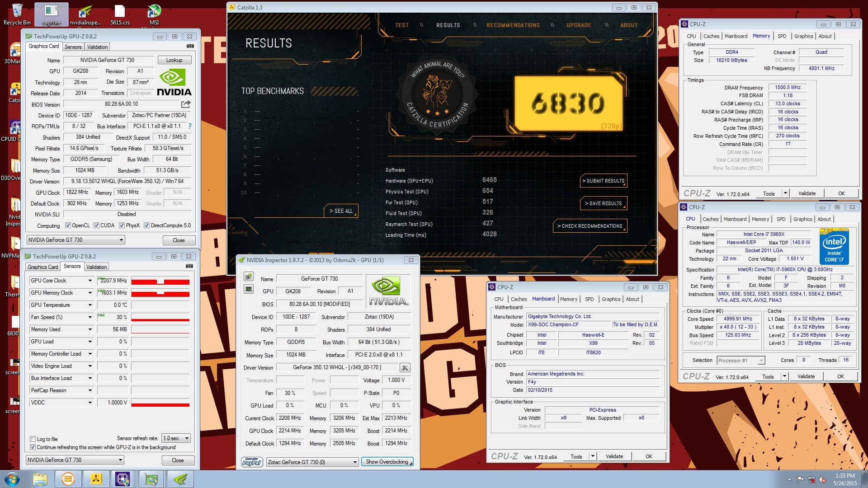Click the 6830 score badge in Catzilla
This screenshot has width=868, height=488.
click(x=569, y=103)
